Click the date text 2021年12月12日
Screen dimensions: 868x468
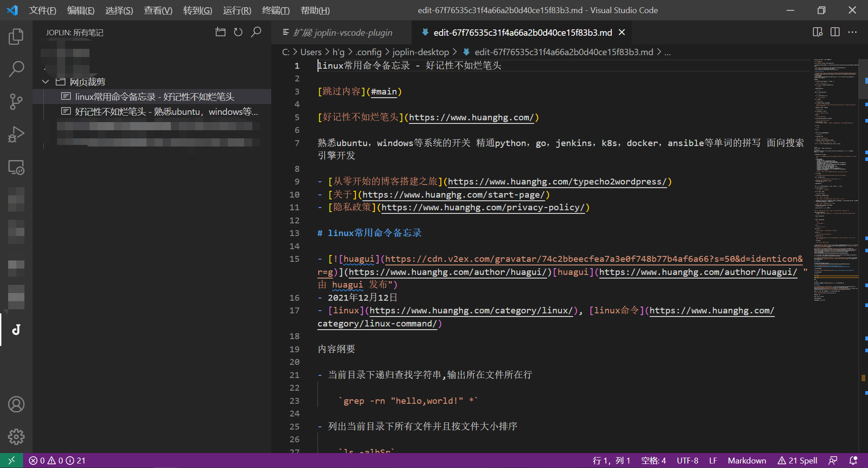point(363,298)
